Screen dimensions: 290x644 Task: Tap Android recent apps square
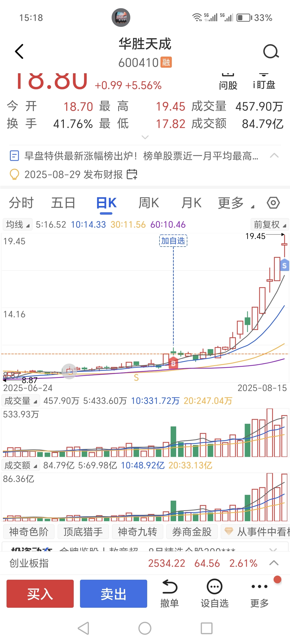pos(206,628)
